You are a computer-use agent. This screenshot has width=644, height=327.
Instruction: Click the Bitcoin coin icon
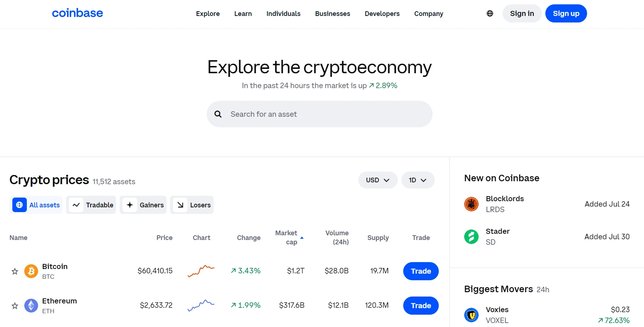coord(31,271)
